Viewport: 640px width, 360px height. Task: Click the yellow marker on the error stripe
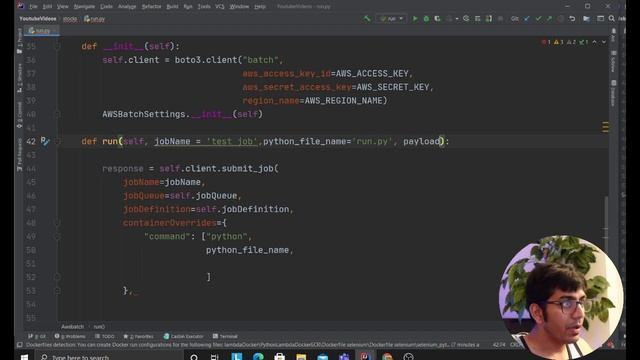click(605, 127)
